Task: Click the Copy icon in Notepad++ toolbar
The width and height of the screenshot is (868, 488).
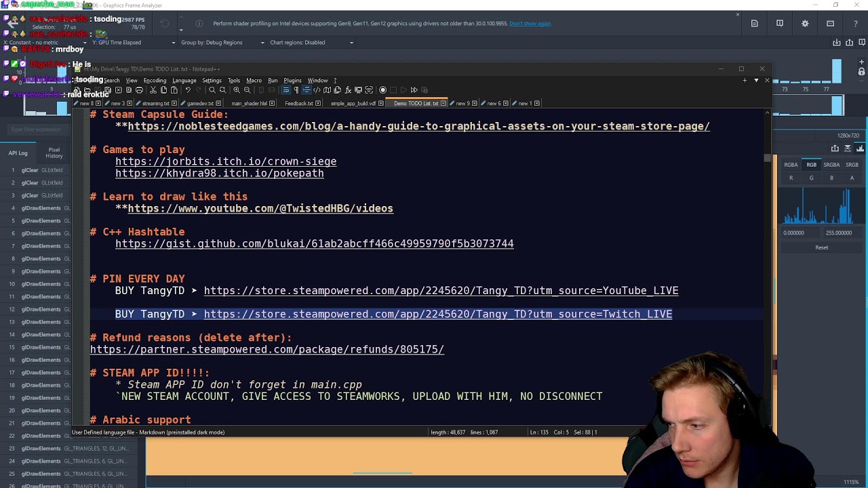Action: (163, 90)
